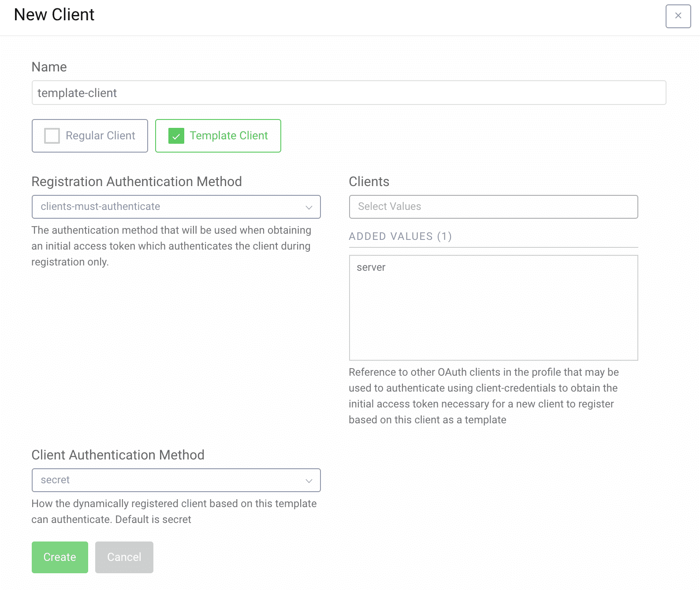
Task: Click 'Registration Authentication Method' label
Action: pyautogui.click(x=137, y=182)
